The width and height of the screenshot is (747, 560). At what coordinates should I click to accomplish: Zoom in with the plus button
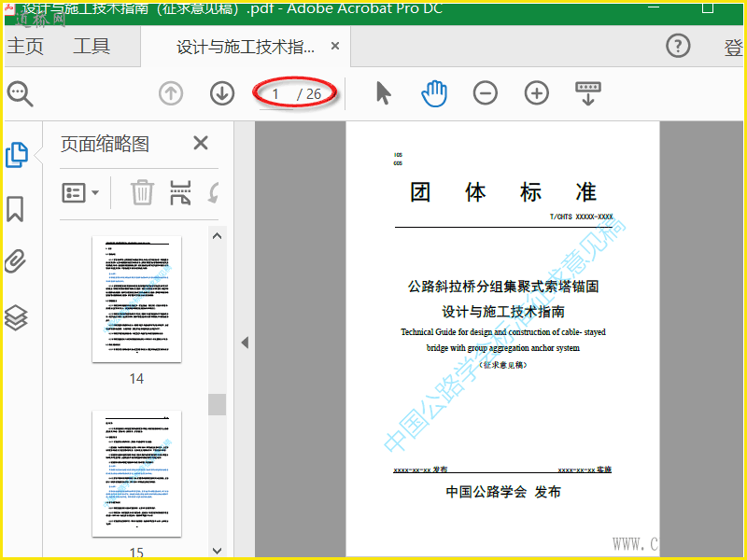[x=536, y=92]
